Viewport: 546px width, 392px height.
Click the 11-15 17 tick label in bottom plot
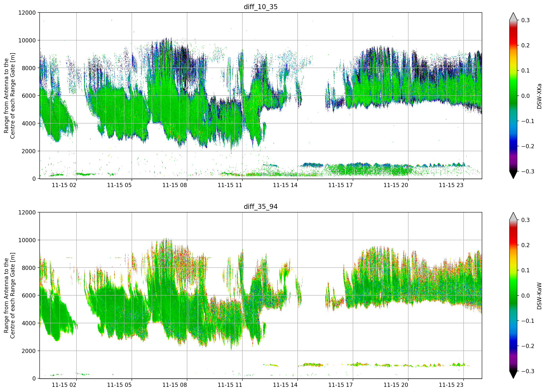pos(340,385)
